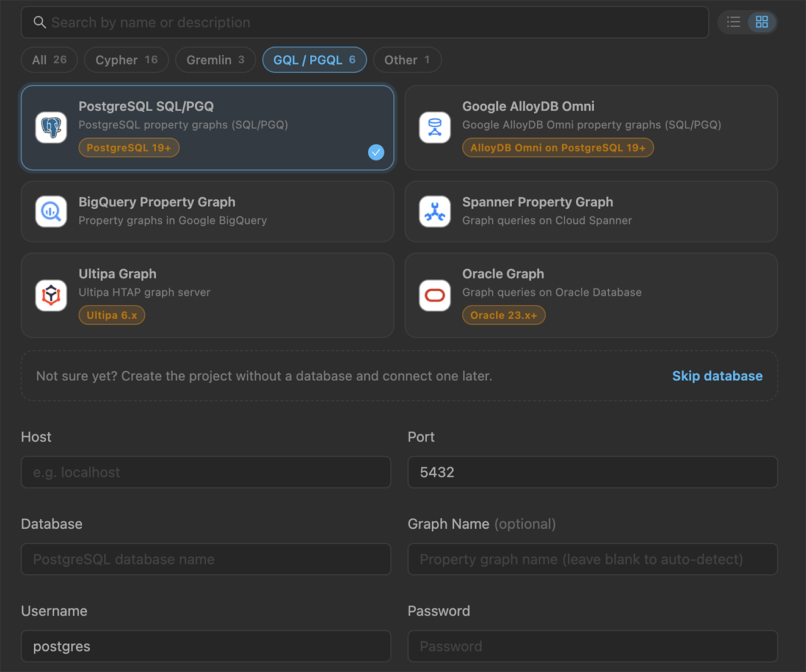This screenshot has width=806, height=672.
Task: Filter by Other databases
Action: (x=407, y=60)
